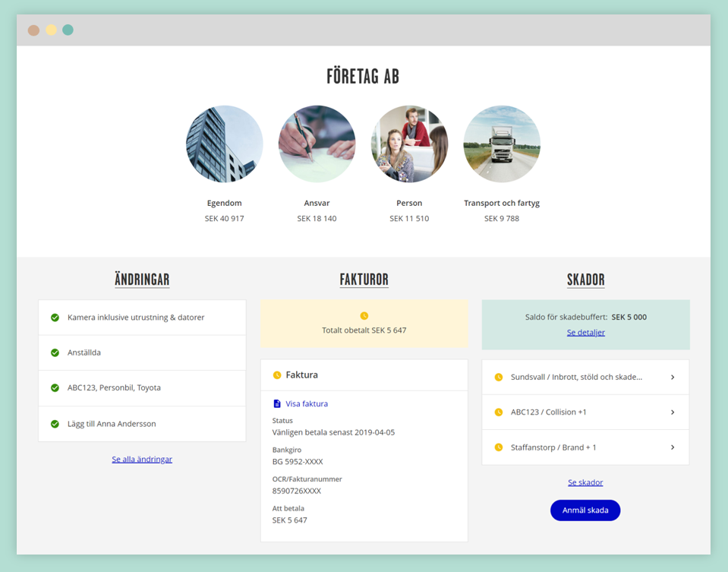Select the OCR number 8590726XXXX
Viewport: 728px width, 572px height.
coord(297,491)
